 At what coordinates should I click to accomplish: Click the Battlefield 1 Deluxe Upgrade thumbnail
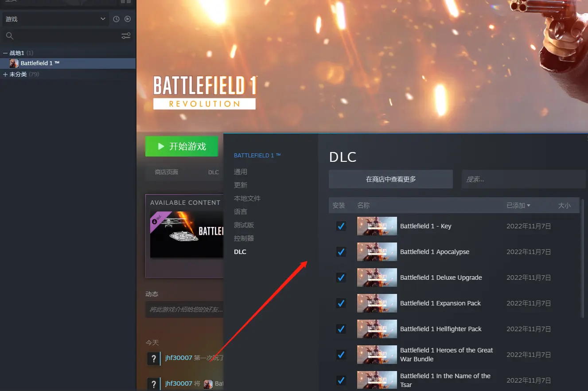pos(377,278)
